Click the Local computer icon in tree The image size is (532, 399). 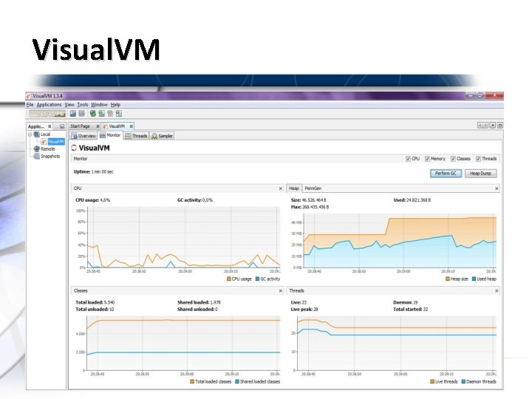37,134
